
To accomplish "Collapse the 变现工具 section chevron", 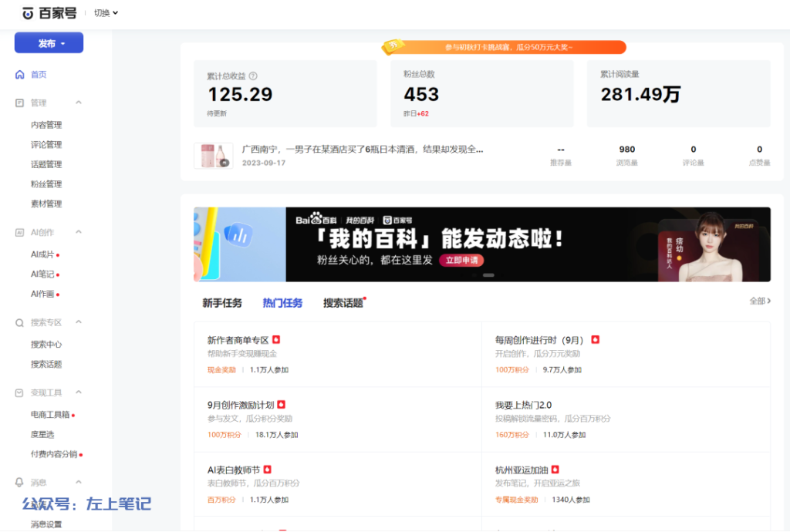I will [x=79, y=392].
